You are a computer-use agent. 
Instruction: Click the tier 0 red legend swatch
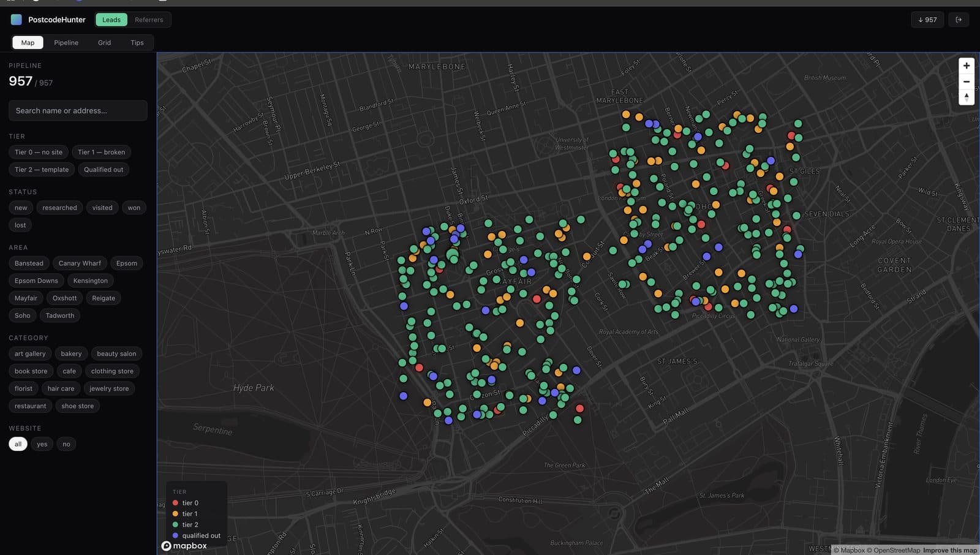pyautogui.click(x=175, y=503)
